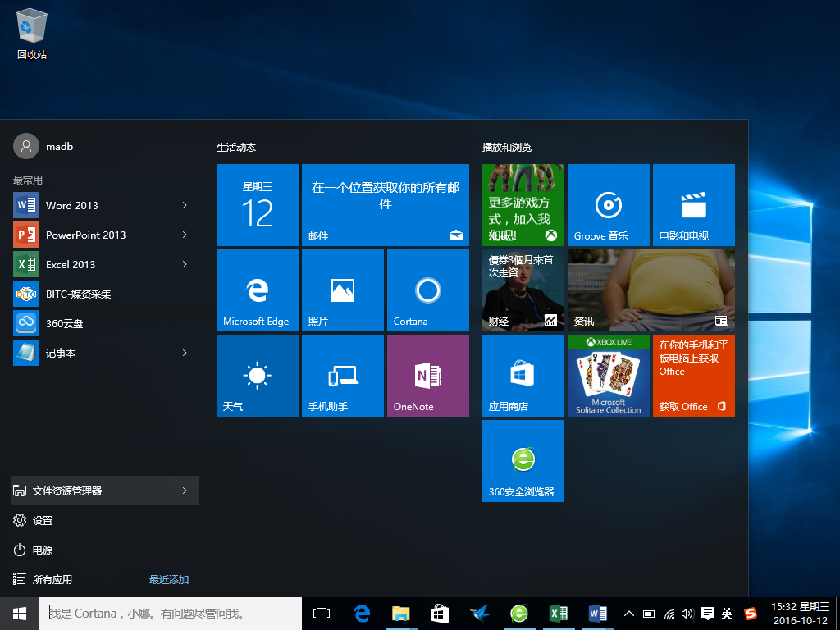Screen dimensions: 840x630
Task: Expand the 文件资源管理器 jump list arrow
Action: click(x=185, y=491)
